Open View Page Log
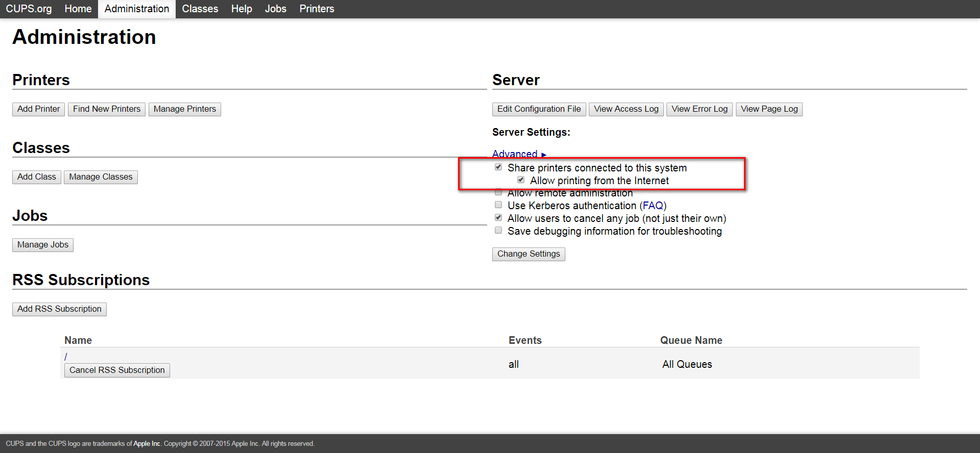This screenshot has width=980, height=453. point(769,109)
